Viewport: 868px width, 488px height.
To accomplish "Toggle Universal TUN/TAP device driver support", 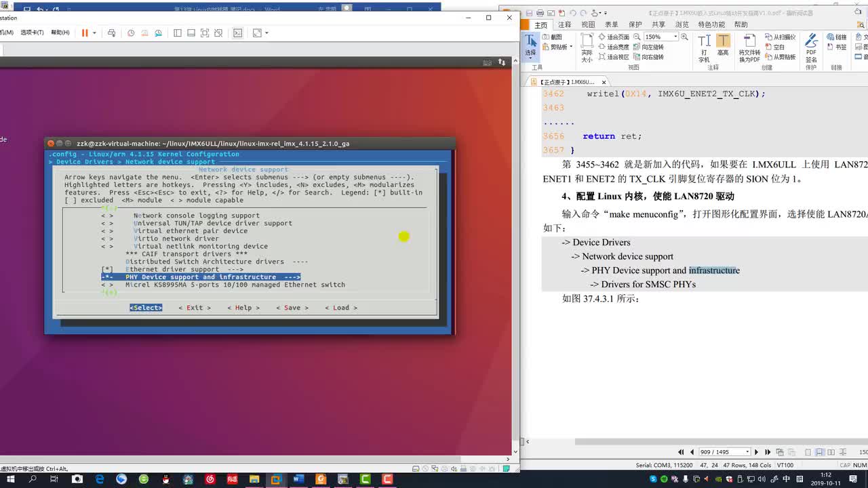I will [x=197, y=223].
